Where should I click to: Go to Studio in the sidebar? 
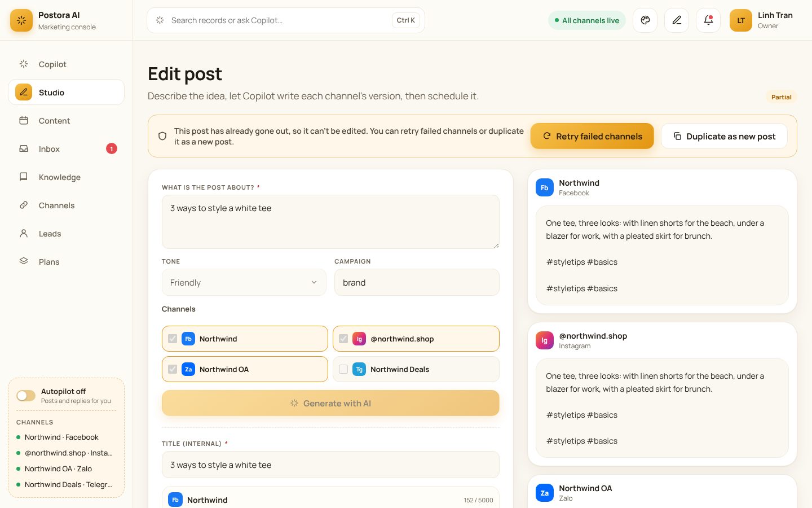pyautogui.click(x=66, y=93)
